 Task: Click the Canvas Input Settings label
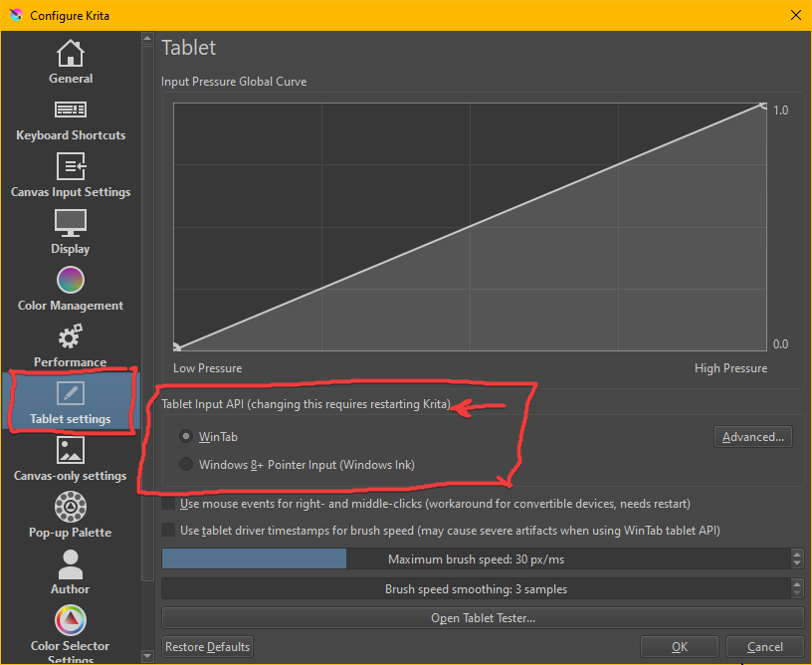[x=71, y=192]
